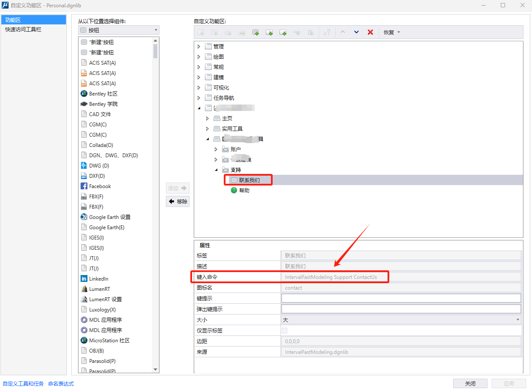Click the 应用 button
Image resolution: width=532 pixels, height=392 pixels.
click(x=509, y=383)
